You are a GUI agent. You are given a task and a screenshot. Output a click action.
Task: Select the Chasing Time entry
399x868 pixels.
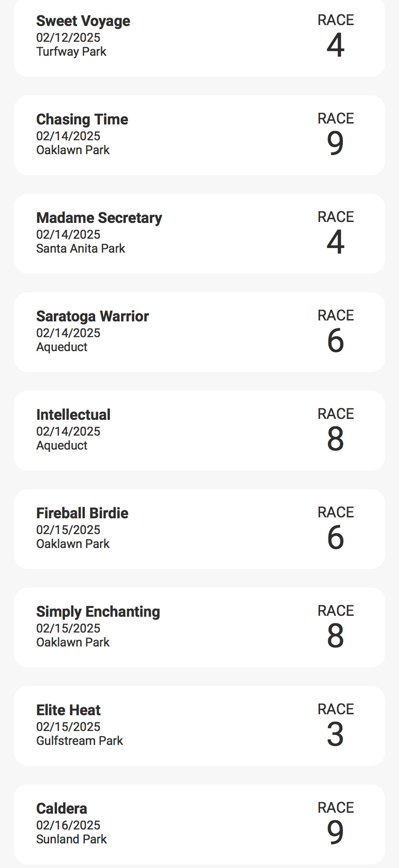pyautogui.click(x=199, y=135)
